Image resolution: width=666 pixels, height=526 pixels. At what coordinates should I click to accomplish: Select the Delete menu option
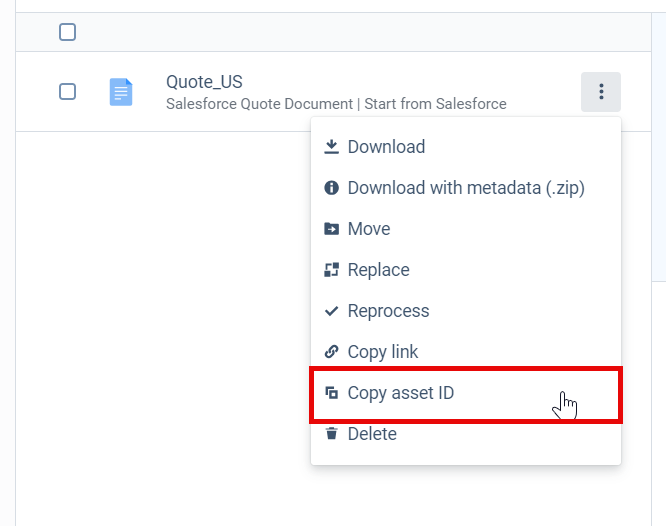pos(466,434)
